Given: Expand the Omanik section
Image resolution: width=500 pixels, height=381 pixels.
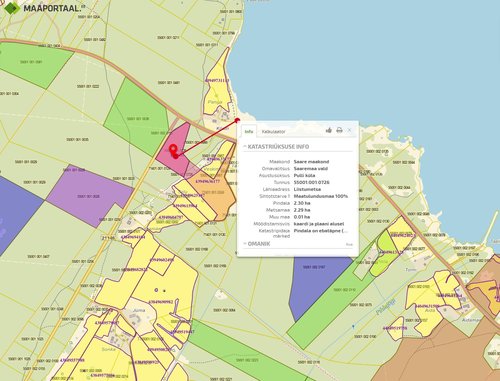Looking at the screenshot, I should (x=257, y=244).
